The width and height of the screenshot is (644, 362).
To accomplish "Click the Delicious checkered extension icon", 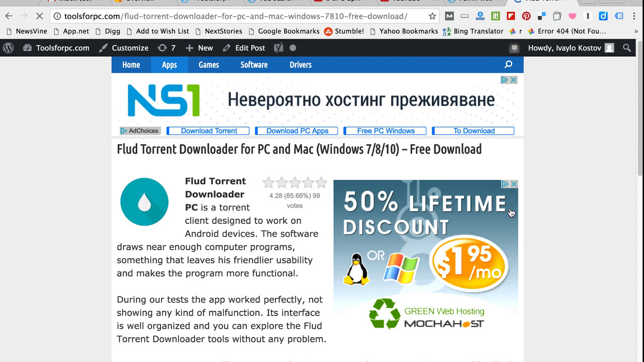I will click(x=541, y=16).
